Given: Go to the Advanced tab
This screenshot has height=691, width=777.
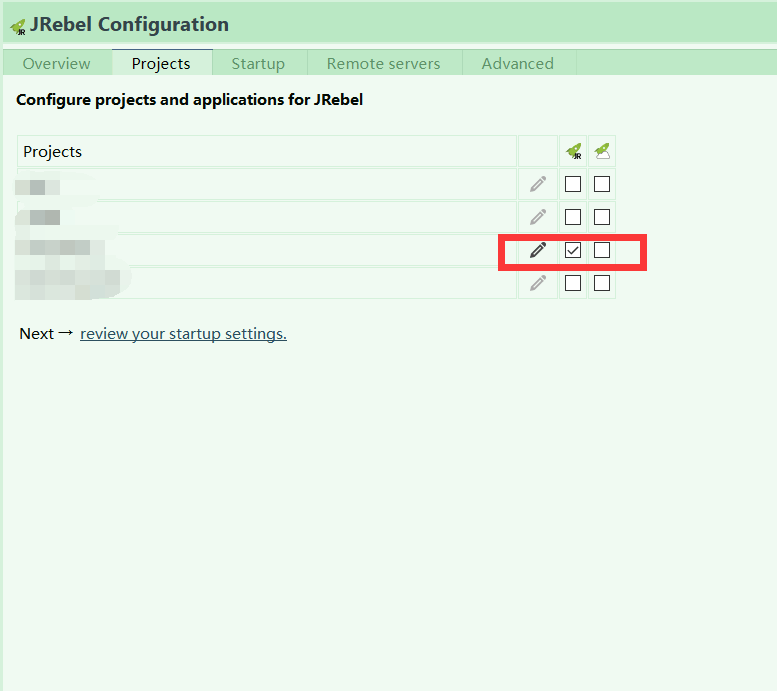Looking at the screenshot, I should (518, 63).
